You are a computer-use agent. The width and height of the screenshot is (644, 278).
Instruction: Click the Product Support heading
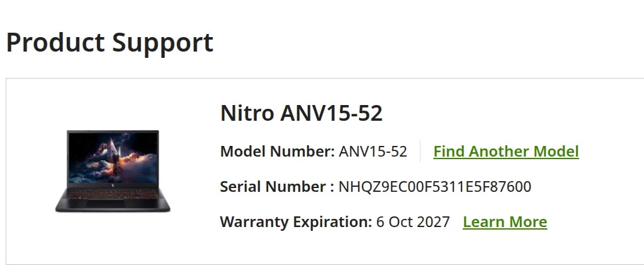coord(110,43)
